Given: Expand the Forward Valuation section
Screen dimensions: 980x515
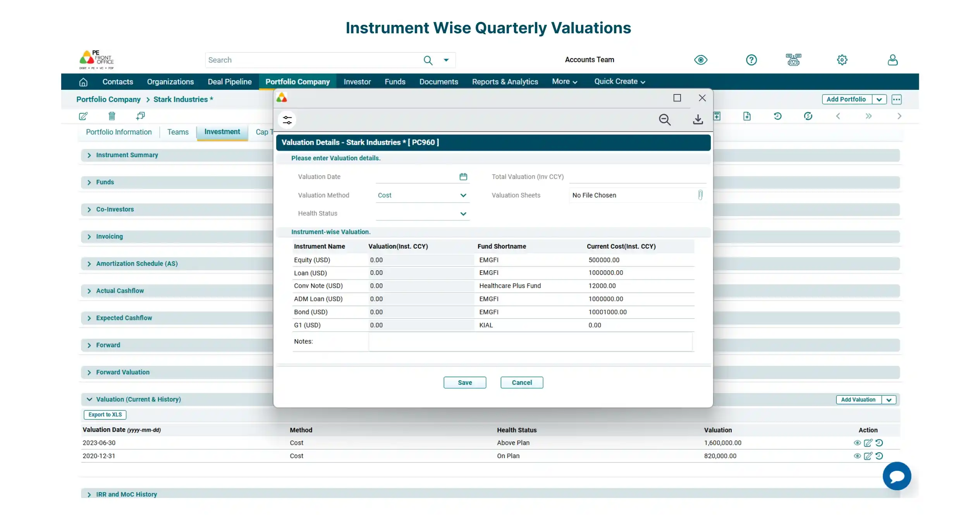Looking at the screenshot, I should point(89,372).
